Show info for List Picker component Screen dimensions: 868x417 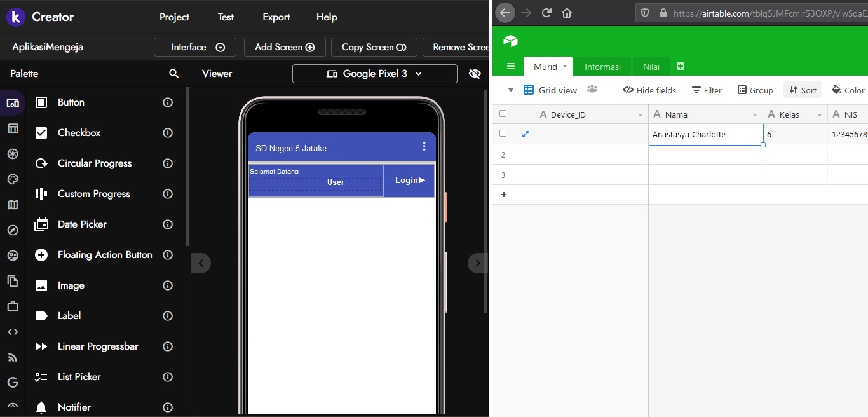(x=168, y=377)
